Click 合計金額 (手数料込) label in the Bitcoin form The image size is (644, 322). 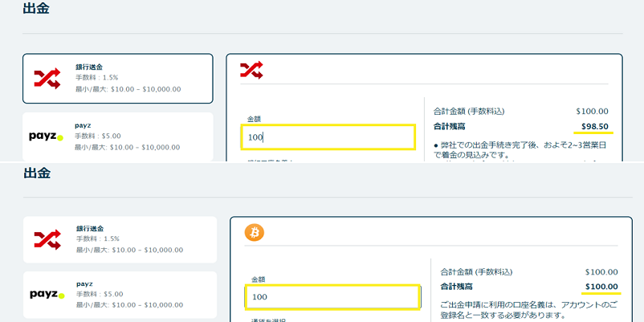click(x=476, y=272)
